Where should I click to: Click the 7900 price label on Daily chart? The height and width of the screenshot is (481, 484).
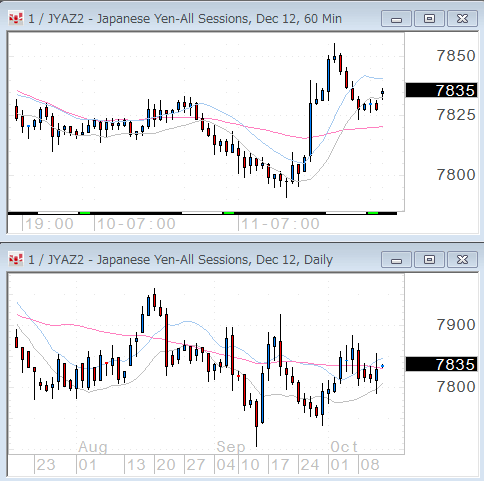456,325
